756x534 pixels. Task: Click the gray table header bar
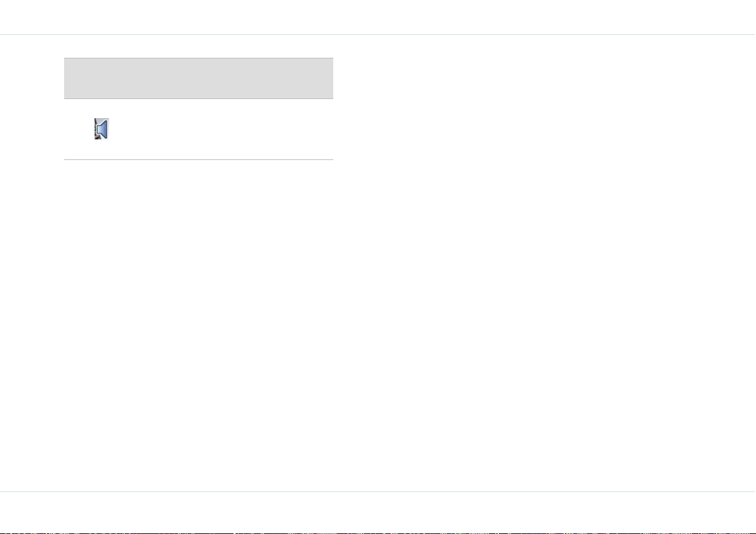199,78
